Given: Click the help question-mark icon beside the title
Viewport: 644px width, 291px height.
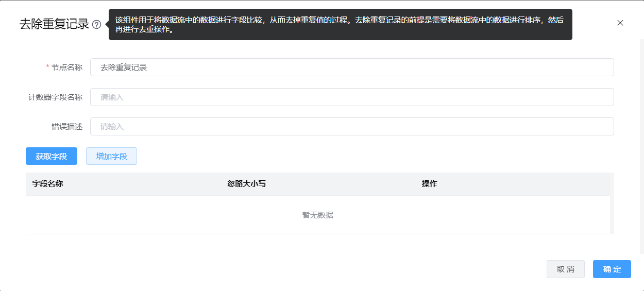Looking at the screenshot, I should tap(96, 24).
